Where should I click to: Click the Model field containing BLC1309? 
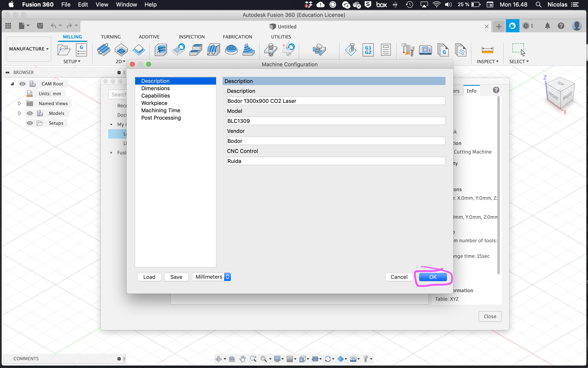[336, 121]
